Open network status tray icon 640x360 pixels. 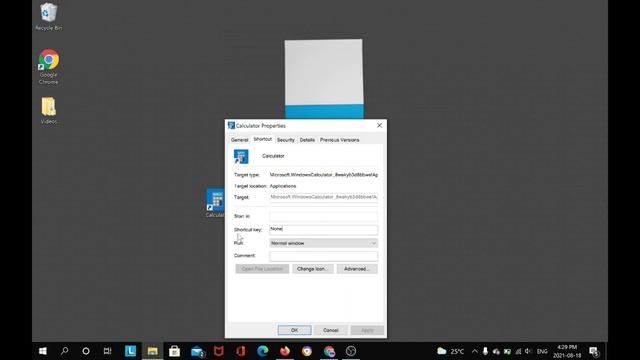(518, 351)
